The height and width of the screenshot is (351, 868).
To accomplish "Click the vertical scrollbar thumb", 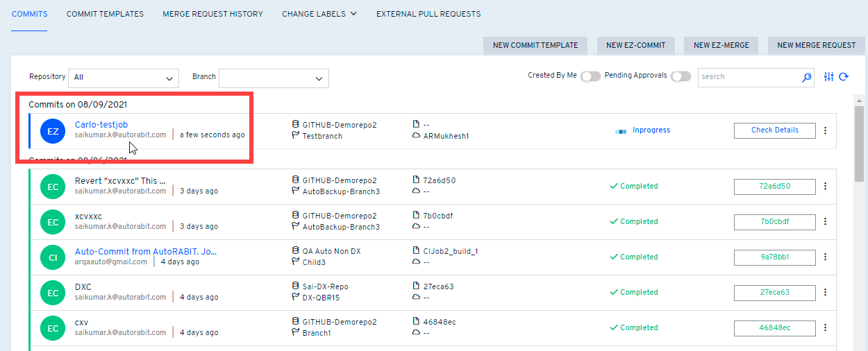I will [x=859, y=142].
